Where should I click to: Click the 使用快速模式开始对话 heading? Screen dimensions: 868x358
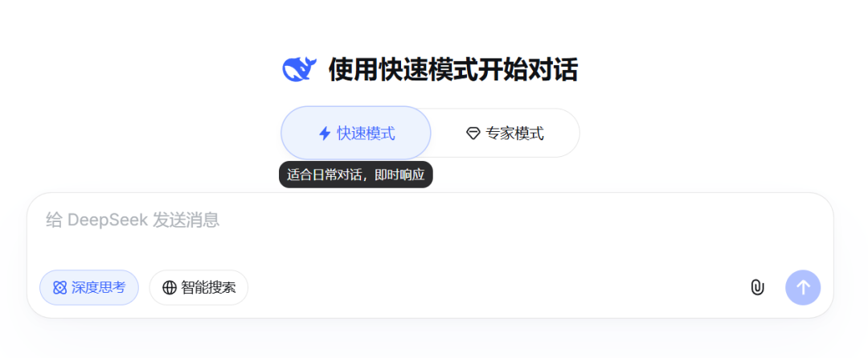click(452, 70)
